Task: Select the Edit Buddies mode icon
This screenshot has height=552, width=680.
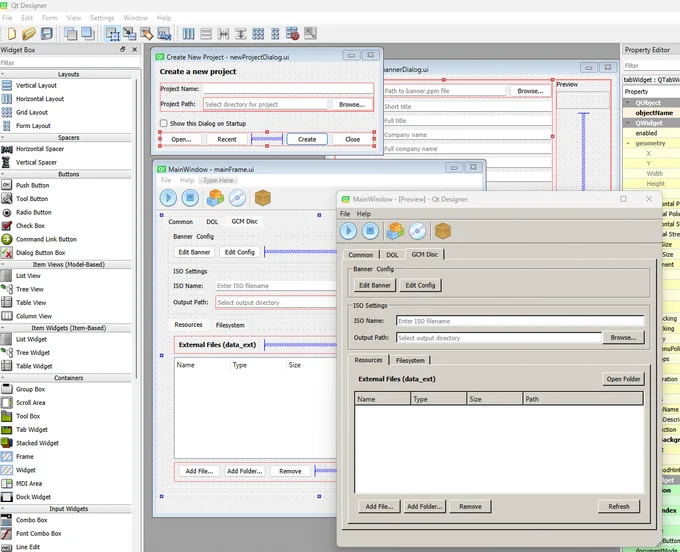Action: point(147,33)
